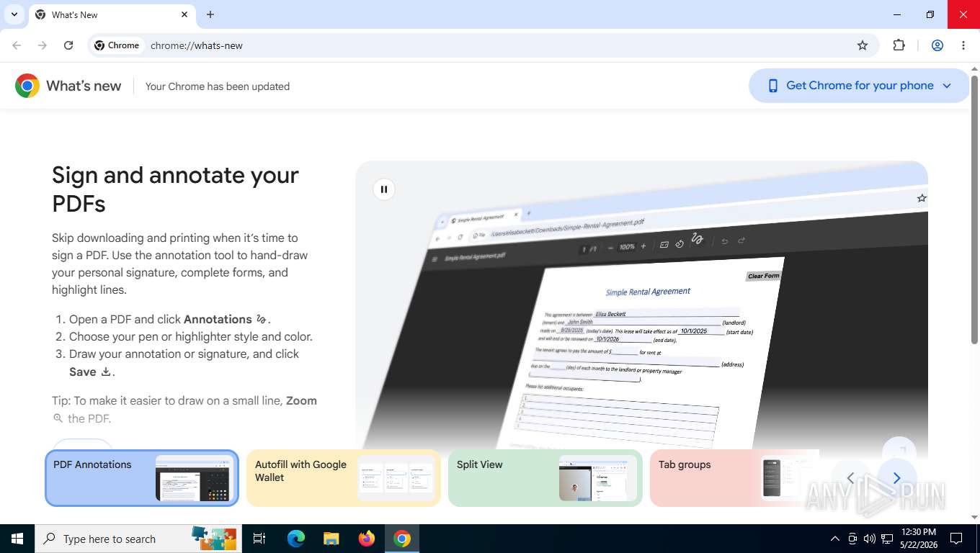Screen dimensions: 980x553
Task: Click the Your Chrome has been updated text
Action: 218,86
